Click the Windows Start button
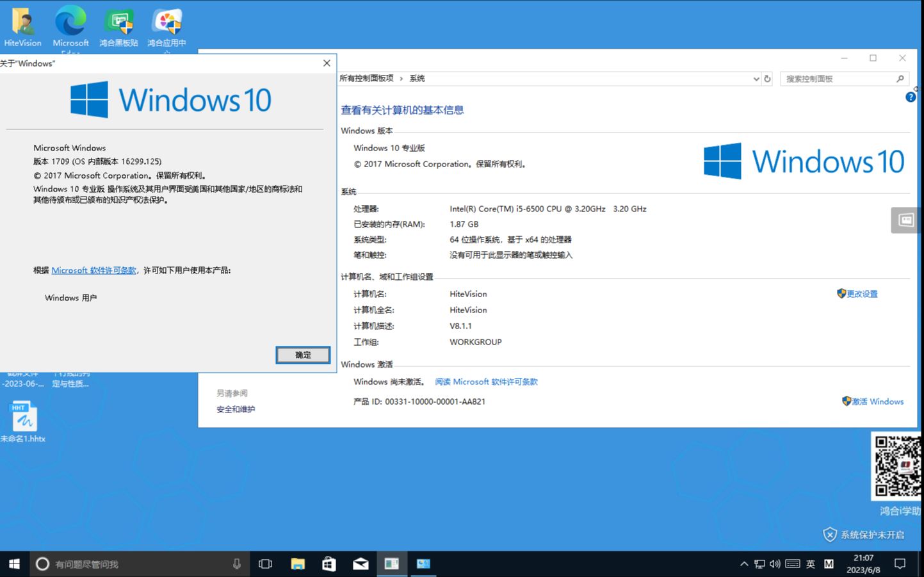Image resolution: width=924 pixels, height=577 pixels. [x=14, y=564]
